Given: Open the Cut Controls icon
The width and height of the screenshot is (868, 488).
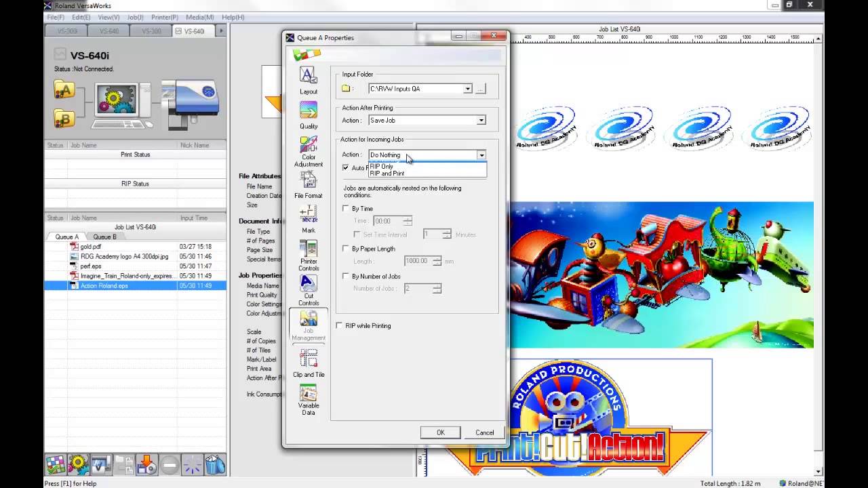Looking at the screenshot, I should pyautogui.click(x=309, y=283).
